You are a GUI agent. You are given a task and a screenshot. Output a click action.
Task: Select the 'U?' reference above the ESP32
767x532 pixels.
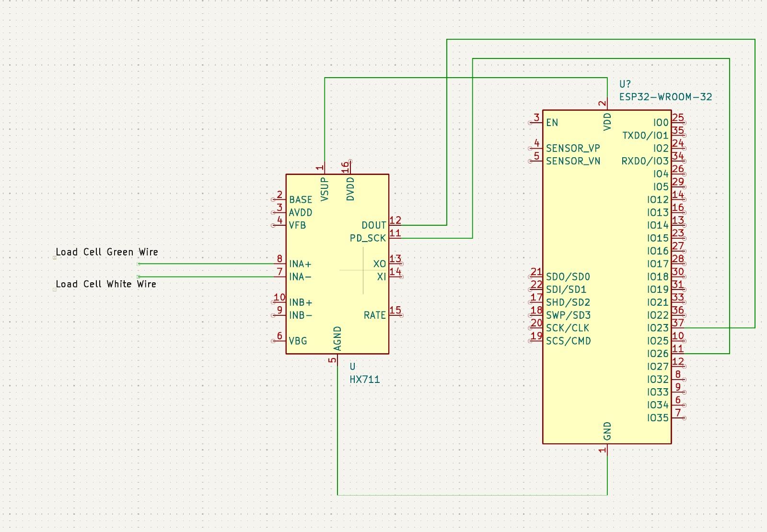[625, 84]
